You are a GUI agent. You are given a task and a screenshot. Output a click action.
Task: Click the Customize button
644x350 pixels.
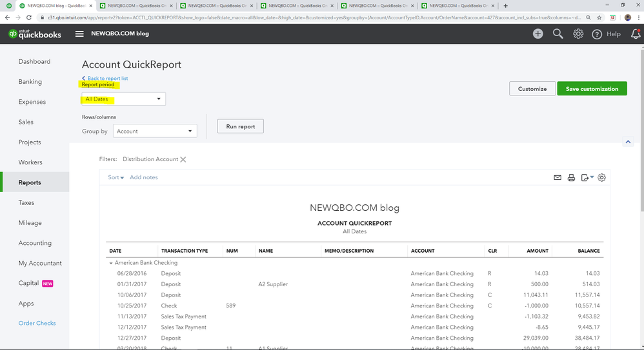click(x=532, y=89)
